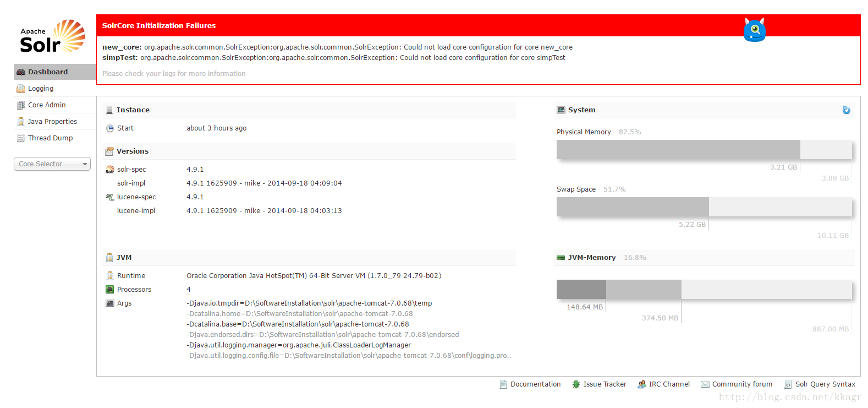Click the Runtime icon
Screen dimensions: 868x408
(x=109, y=276)
